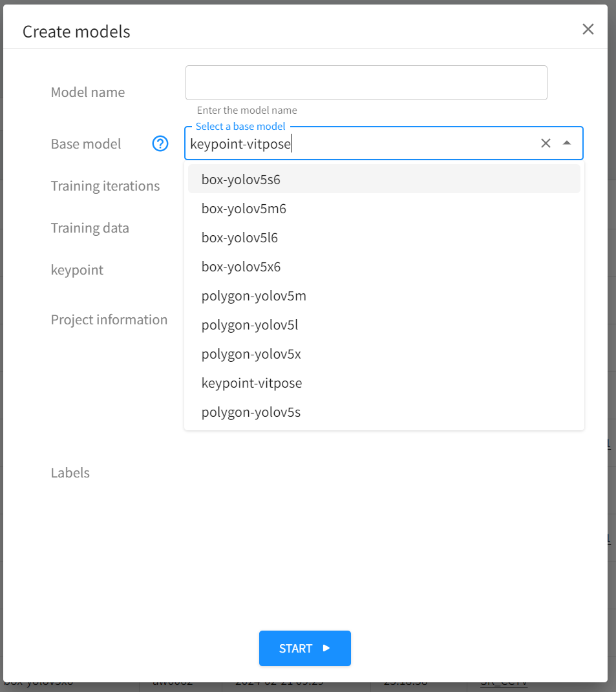Image resolution: width=616 pixels, height=692 pixels.
Task: Click the Model name label
Action: (88, 92)
